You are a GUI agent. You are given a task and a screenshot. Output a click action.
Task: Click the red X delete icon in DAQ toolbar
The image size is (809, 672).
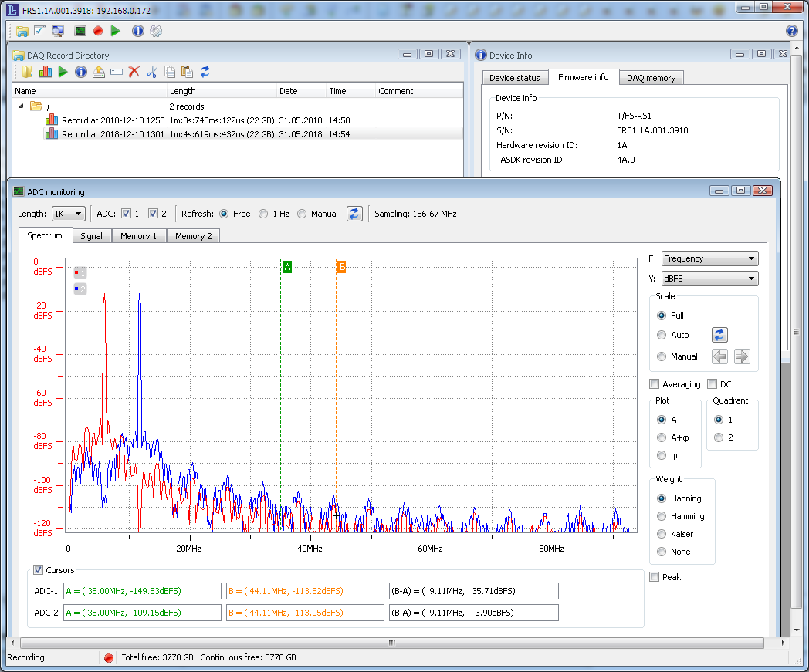(x=134, y=72)
